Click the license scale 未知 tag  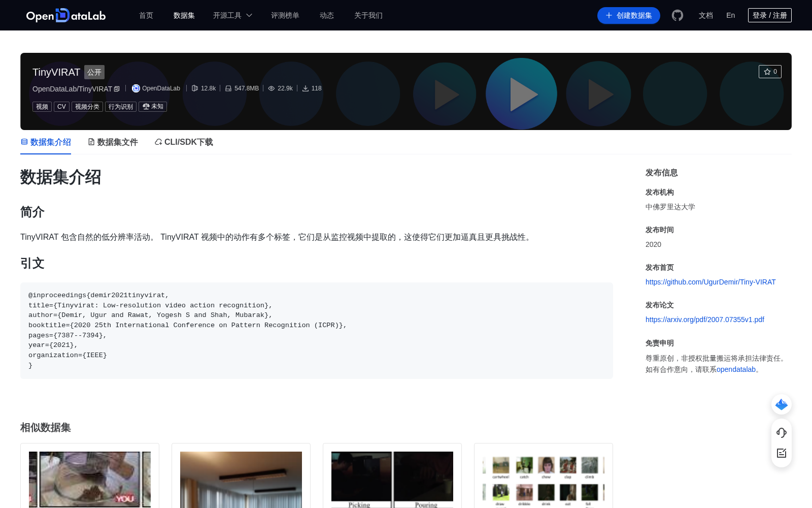click(x=153, y=107)
